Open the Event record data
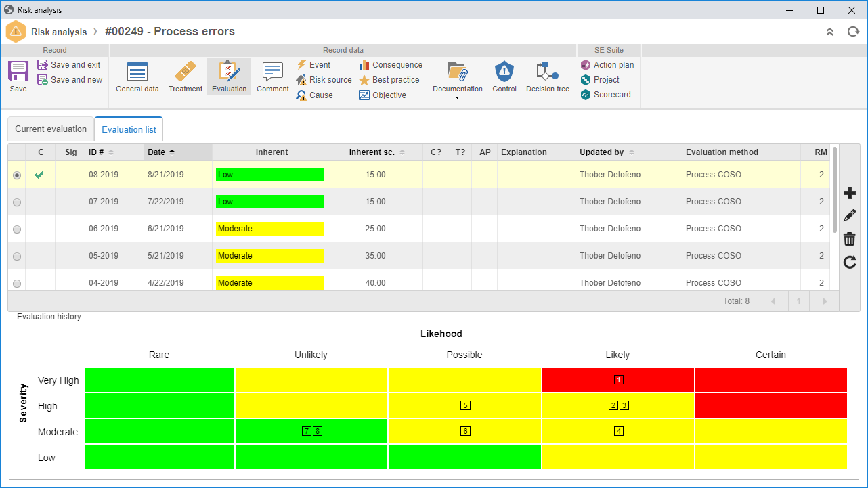 point(313,65)
